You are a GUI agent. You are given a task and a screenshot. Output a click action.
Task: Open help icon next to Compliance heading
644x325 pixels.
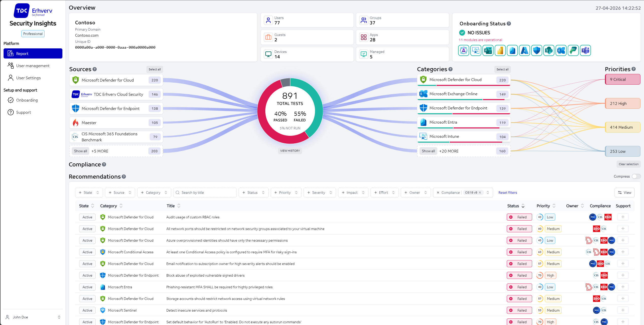point(104,164)
